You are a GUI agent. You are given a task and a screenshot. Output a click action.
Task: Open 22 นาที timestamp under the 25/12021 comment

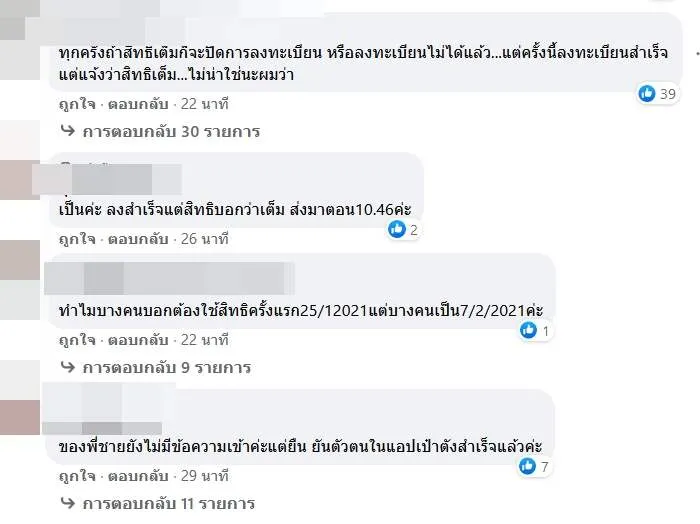click(205, 339)
